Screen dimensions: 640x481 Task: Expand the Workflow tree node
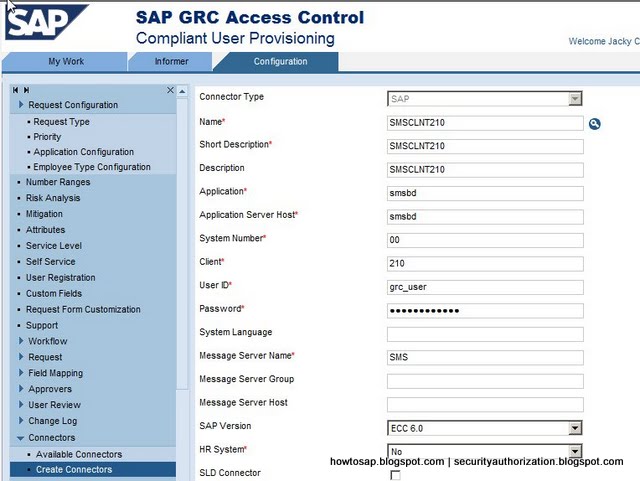(x=21, y=341)
